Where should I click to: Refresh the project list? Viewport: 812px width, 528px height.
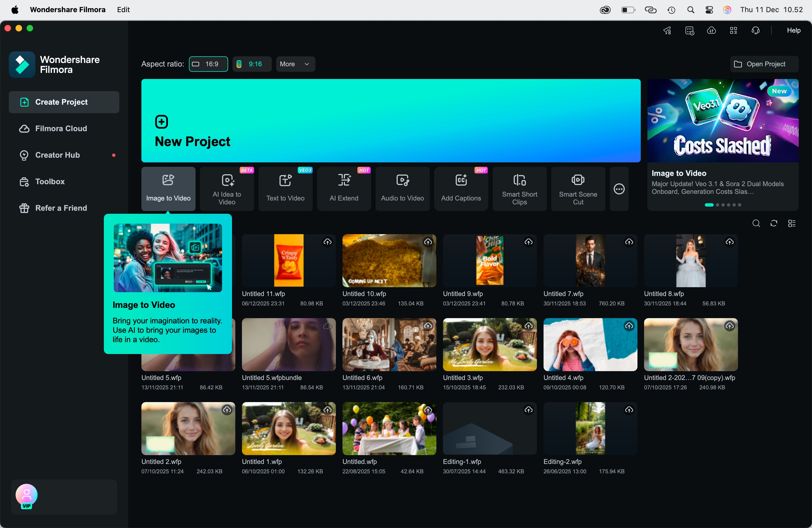tap(774, 223)
